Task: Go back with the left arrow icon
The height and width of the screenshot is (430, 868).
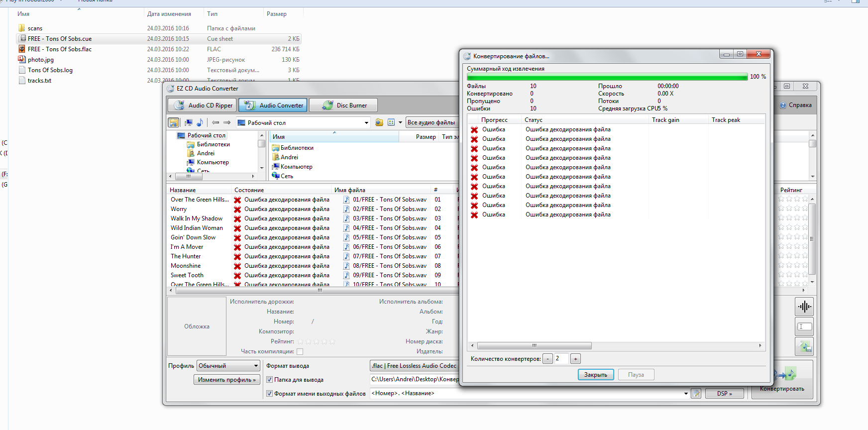Action: point(216,122)
